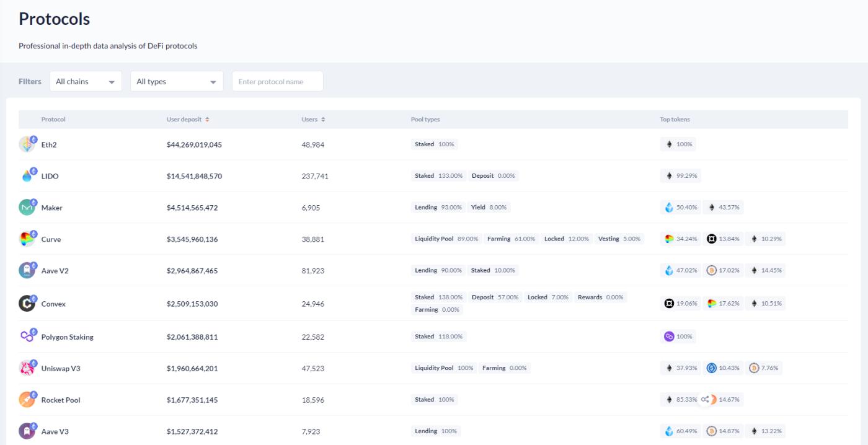868x445 pixels.
Task: Click the Eth2 protocol logo icon
Action: (x=27, y=144)
